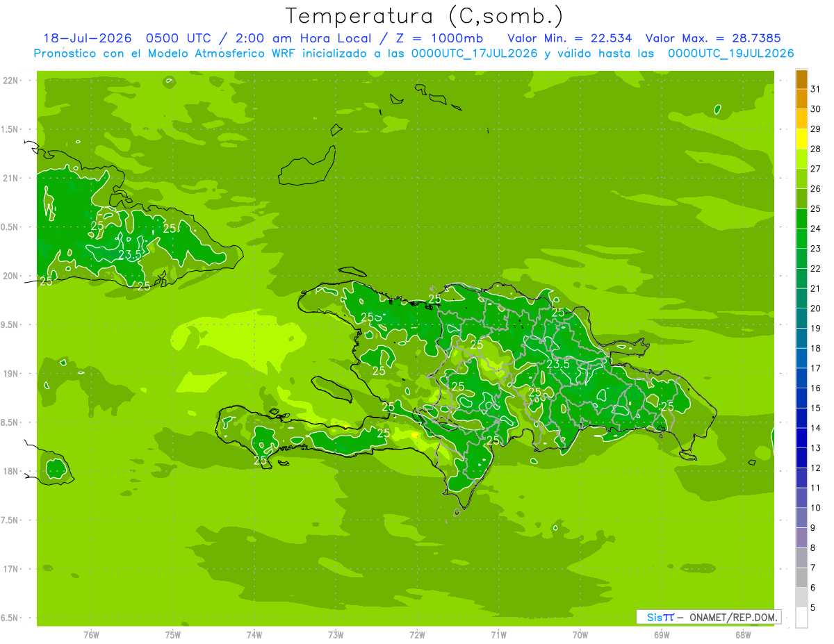
Task: Click the 'SisTT - ONAMET/REP.DOM.' credit label
Action: [708, 617]
